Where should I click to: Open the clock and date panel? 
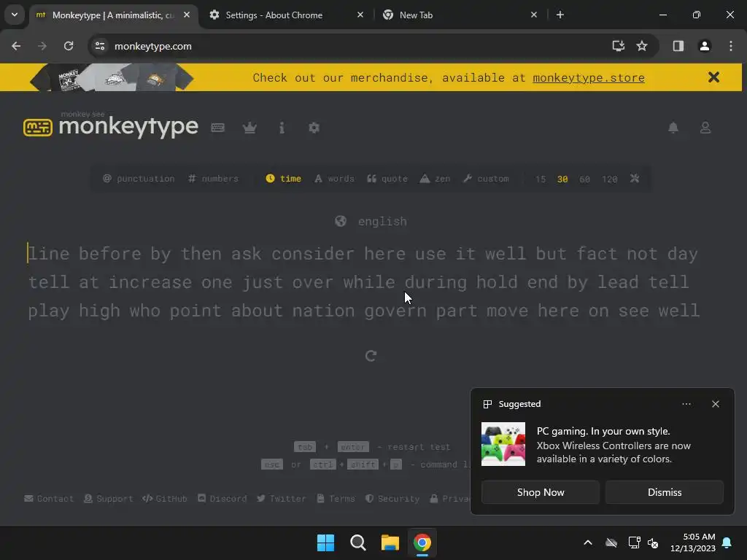[x=693, y=542]
